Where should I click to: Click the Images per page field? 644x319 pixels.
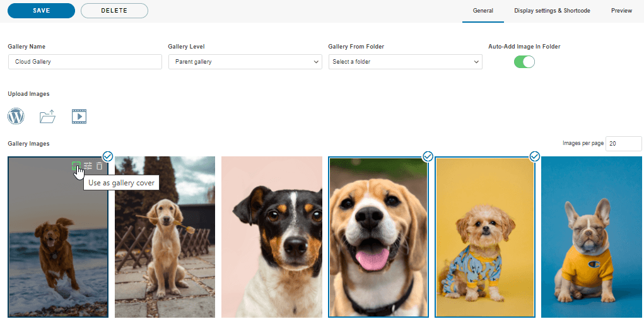[x=623, y=144]
